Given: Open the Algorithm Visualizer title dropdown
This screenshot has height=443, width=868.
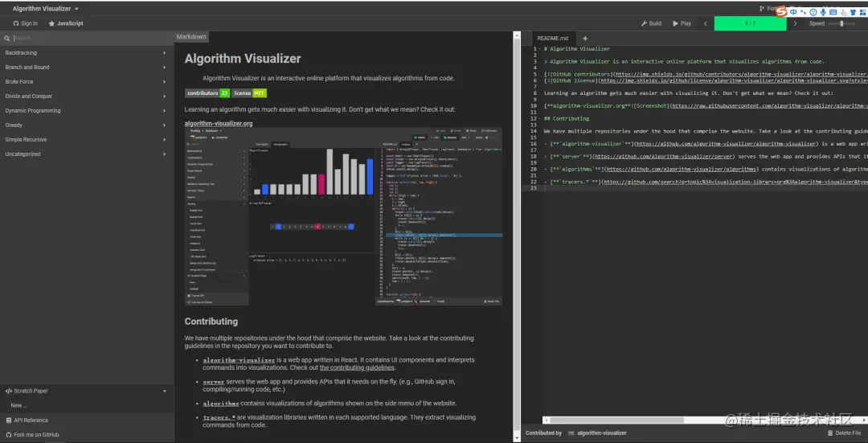Looking at the screenshot, I should [45, 8].
